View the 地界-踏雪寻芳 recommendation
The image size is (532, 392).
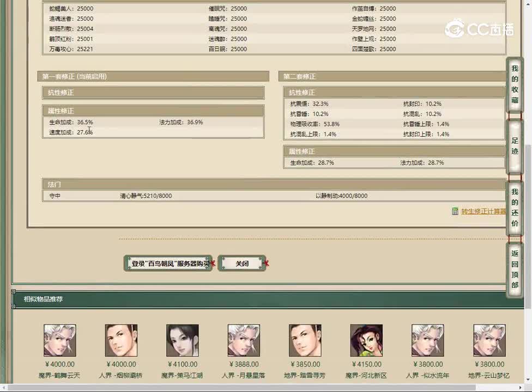click(305, 340)
